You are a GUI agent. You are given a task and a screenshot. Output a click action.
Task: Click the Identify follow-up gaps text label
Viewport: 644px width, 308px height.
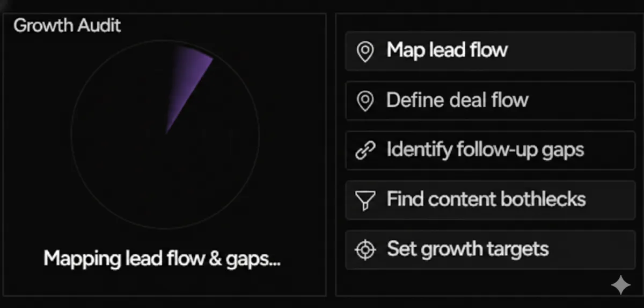(x=485, y=150)
